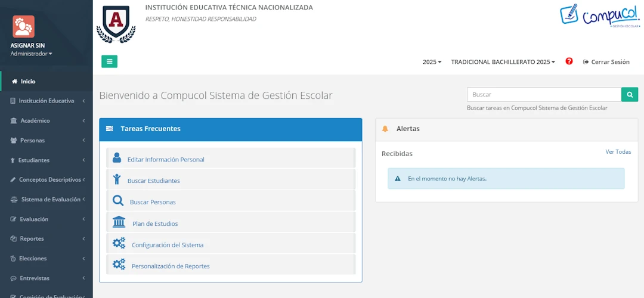Expand the Reportes chevron in sidebar
The height and width of the screenshot is (298, 644).
[x=83, y=238]
